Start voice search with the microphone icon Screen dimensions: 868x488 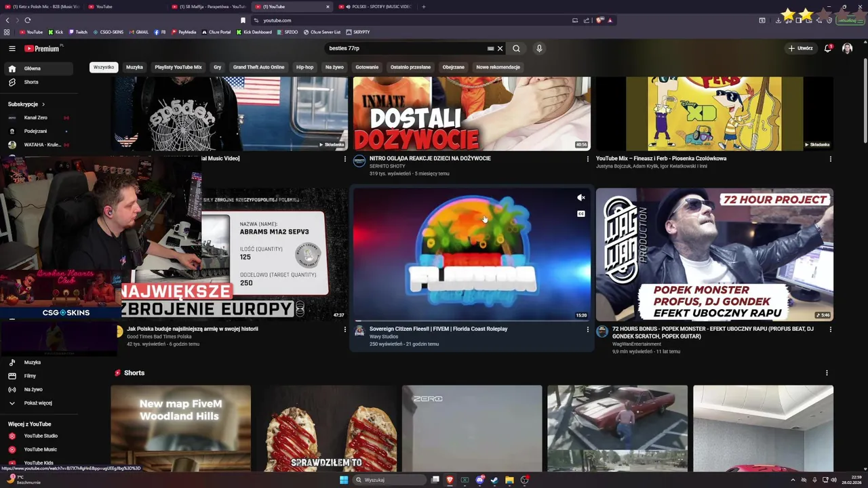point(539,48)
